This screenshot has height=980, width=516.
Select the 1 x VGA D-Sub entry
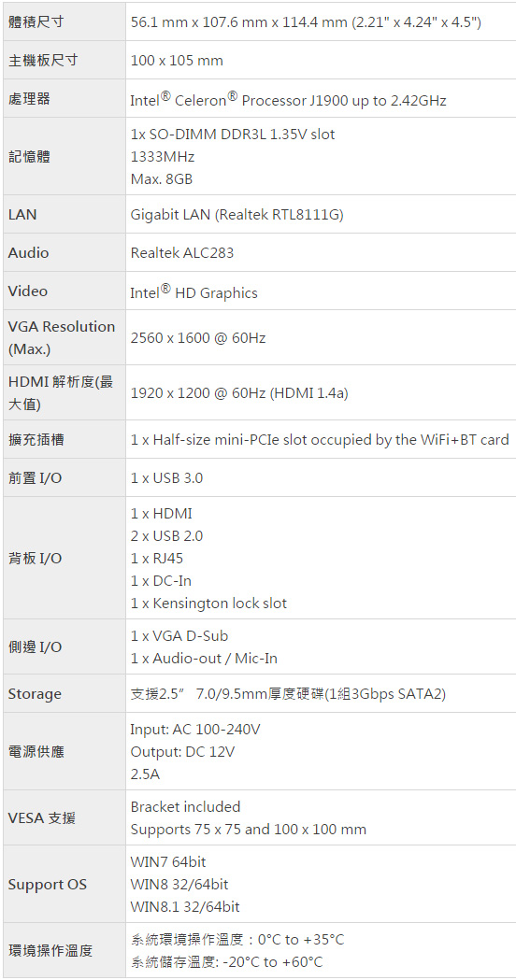tap(179, 635)
